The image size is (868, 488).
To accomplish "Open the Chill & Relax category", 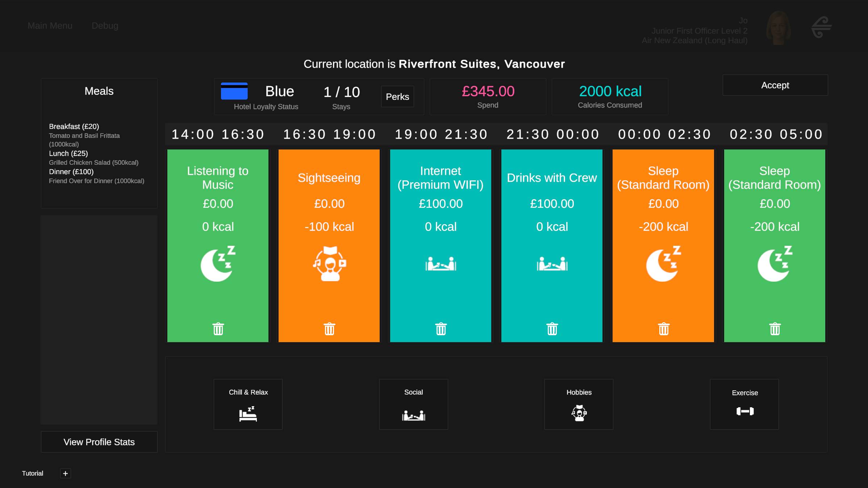I will (x=248, y=404).
